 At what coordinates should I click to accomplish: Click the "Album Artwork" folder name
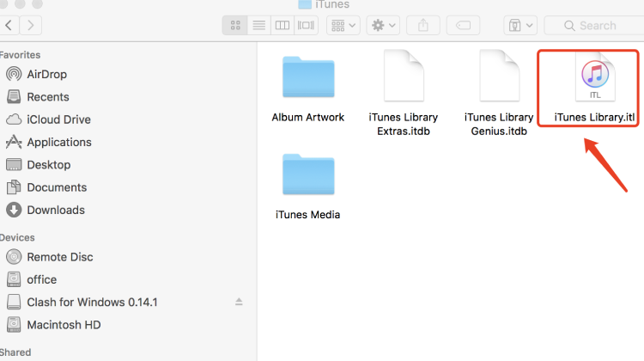point(308,117)
